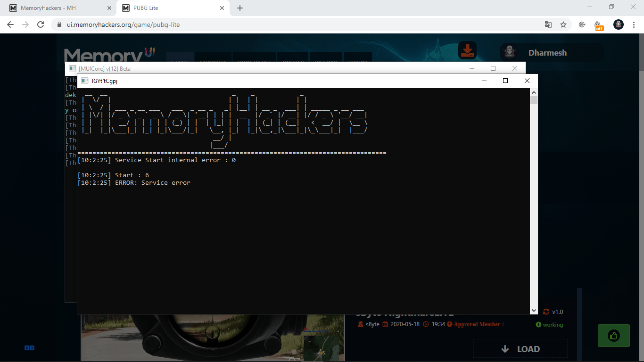This screenshot has height=362, width=644.
Task: Click the MemoryUI logo
Action: pos(109,54)
